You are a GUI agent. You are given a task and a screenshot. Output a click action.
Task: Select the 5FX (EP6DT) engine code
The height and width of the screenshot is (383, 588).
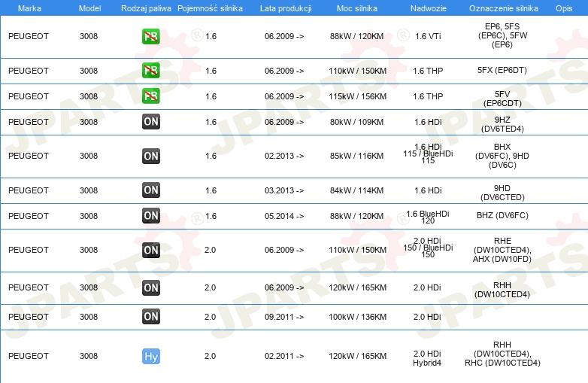point(502,70)
